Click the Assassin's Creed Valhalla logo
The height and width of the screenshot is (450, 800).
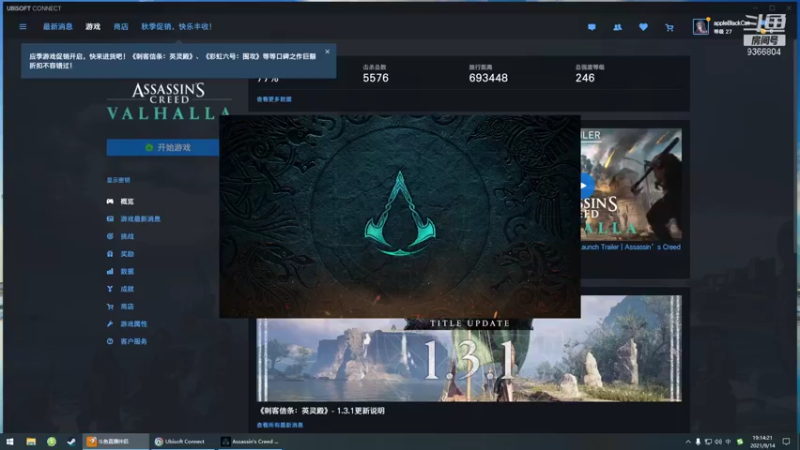168,101
